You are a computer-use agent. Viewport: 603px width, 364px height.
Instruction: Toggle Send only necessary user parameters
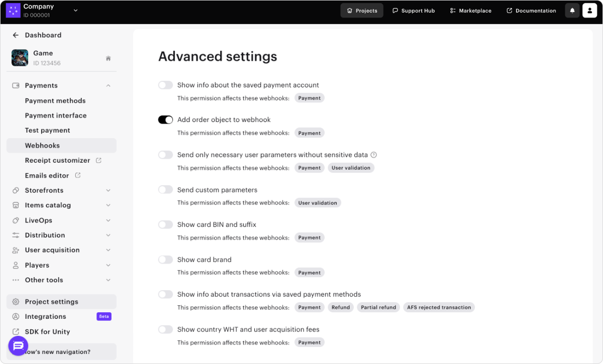pyautogui.click(x=165, y=155)
